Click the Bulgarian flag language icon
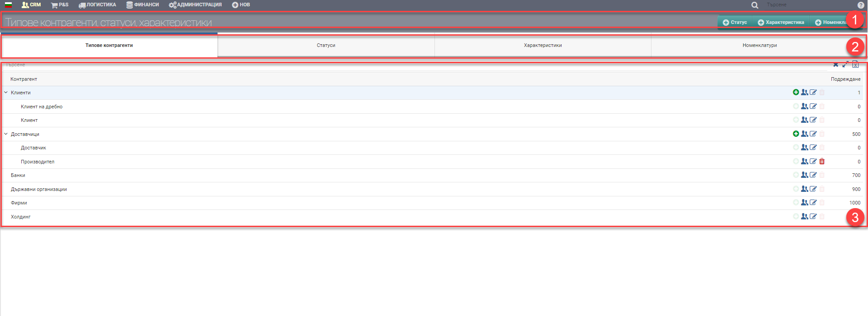This screenshot has height=316, width=868. point(8,5)
